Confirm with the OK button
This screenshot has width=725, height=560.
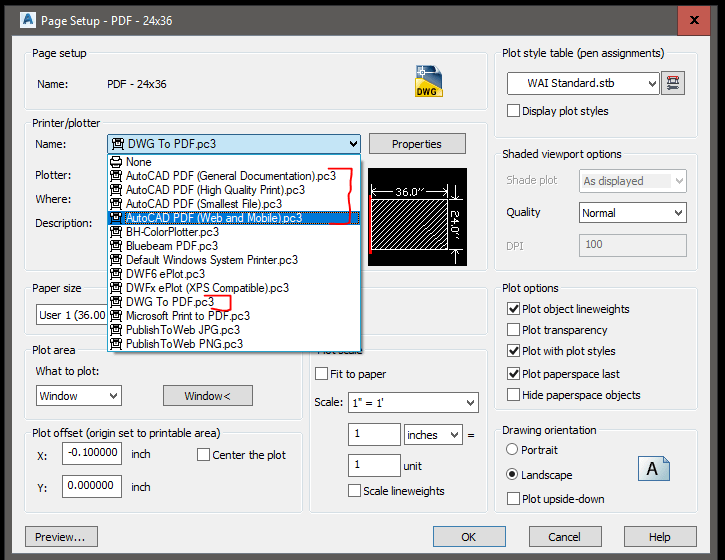[x=469, y=537]
